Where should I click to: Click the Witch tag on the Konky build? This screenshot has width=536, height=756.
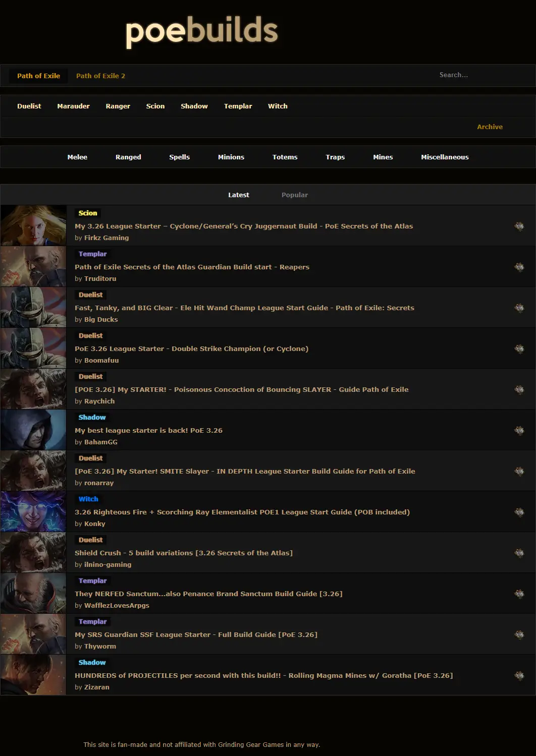88,499
